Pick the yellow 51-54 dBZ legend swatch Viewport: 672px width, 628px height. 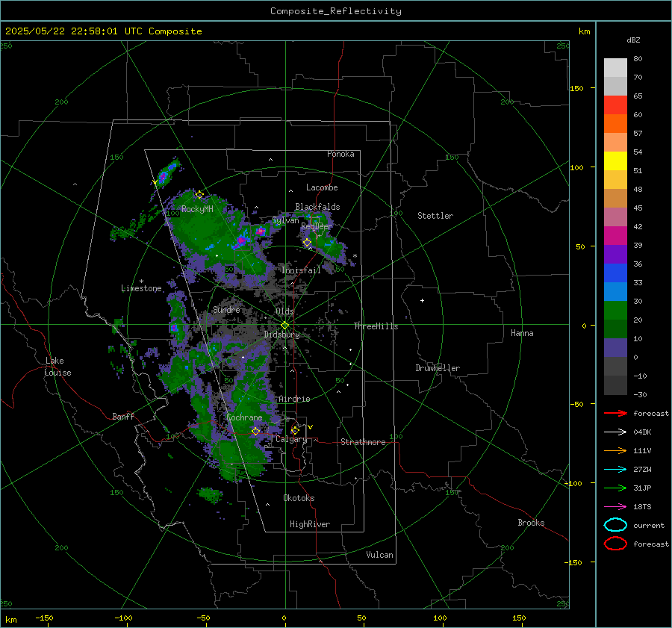pos(615,161)
